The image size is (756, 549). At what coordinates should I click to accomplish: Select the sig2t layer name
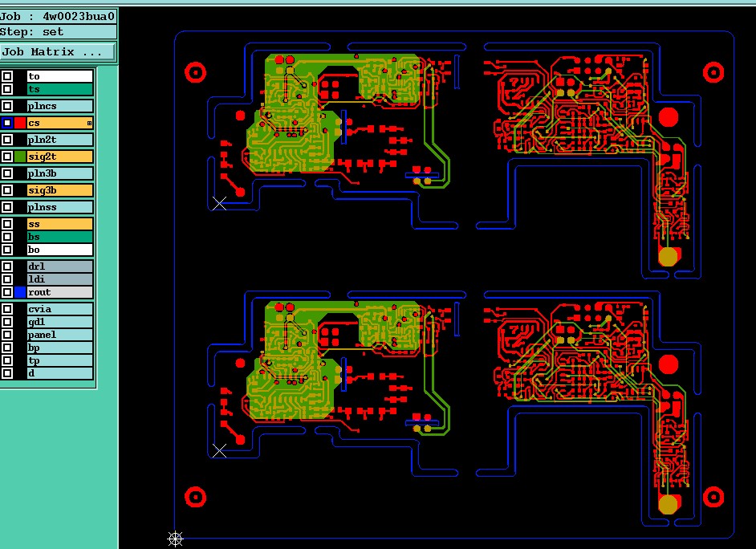[x=59, y=157]
